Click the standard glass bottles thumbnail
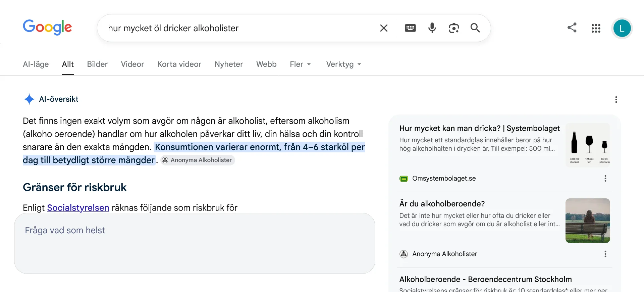Screen dimensions: 644x292 (588, 145)
